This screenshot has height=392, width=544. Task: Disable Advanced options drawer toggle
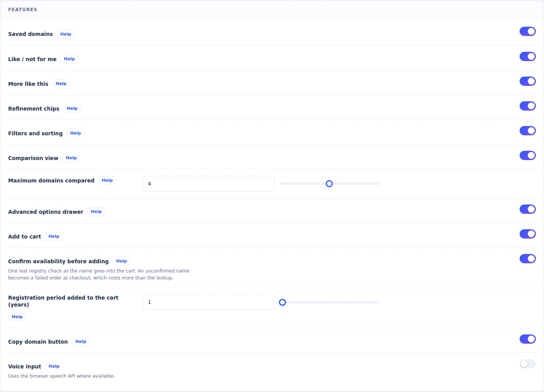click(x=527, y=209)
